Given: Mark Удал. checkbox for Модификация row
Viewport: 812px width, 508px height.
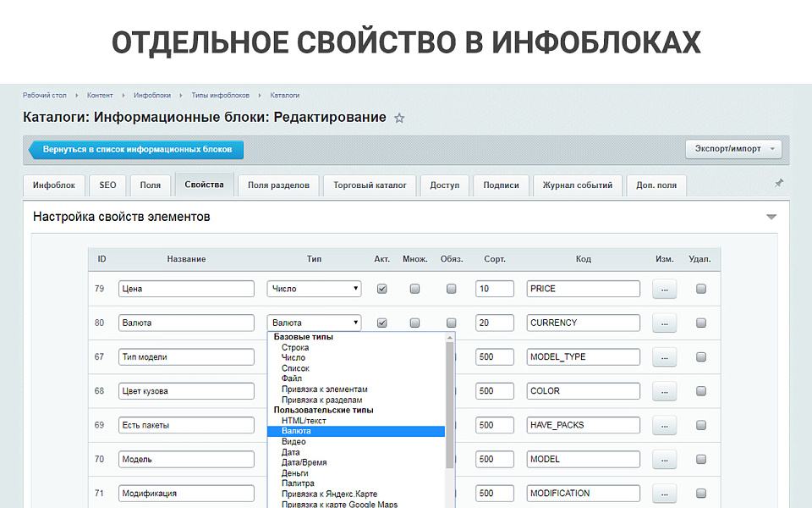Looking at the screenshot, I should (700, 493).
